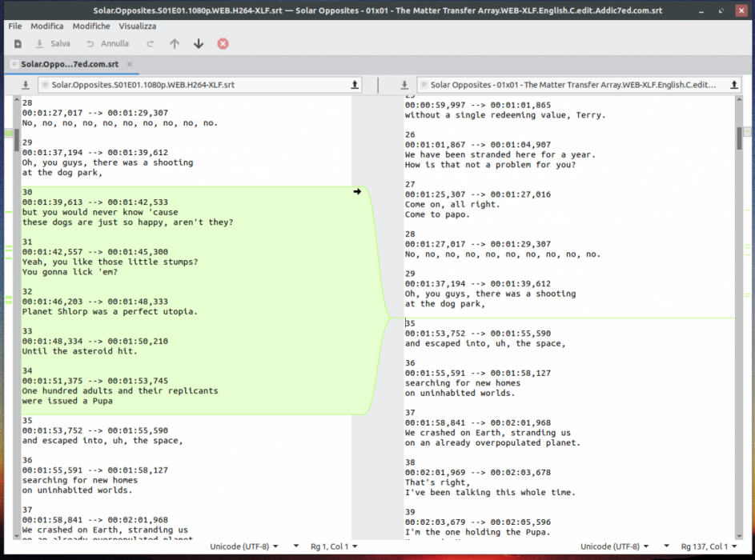Open the Rg 137, Col 1 position dropdown
This screenshot has height=560, width=755.
pyautogui.click(x=709, y=547)
